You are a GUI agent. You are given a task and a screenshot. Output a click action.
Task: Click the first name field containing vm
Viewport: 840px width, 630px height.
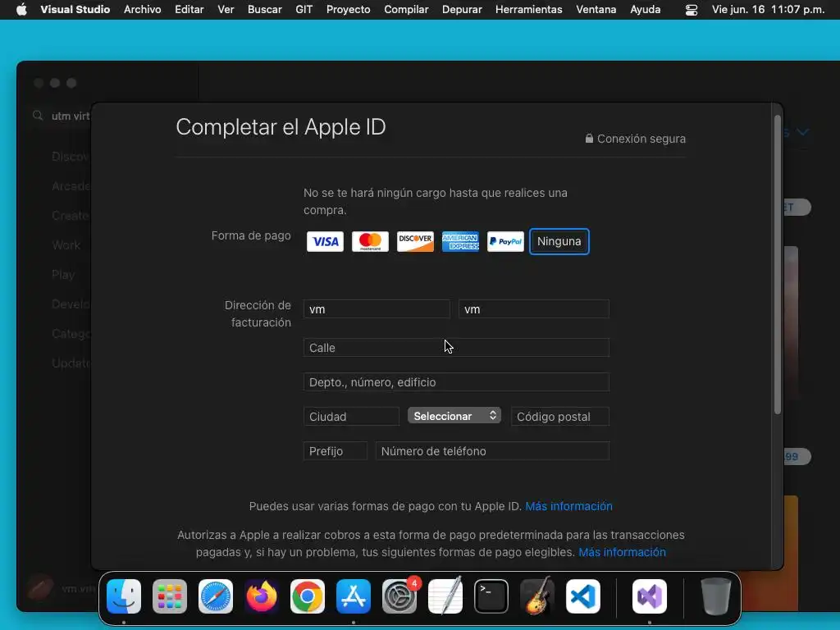point(377,309)
